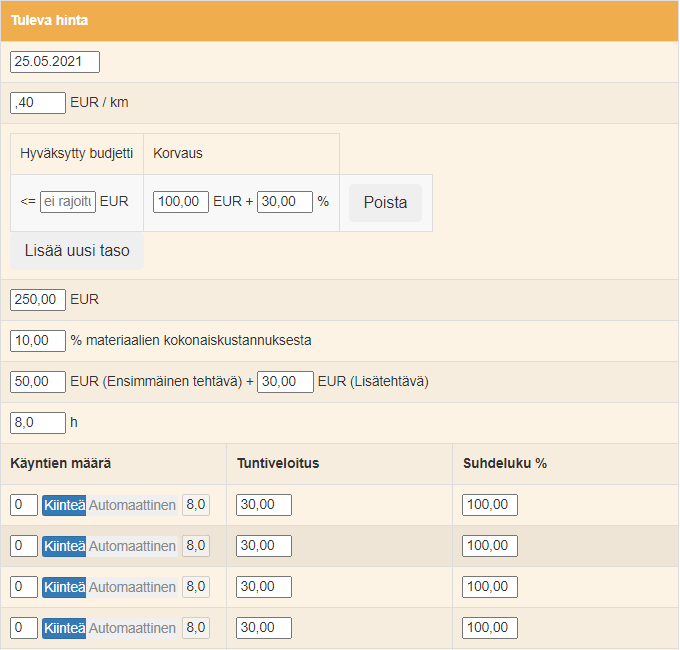Click the Lisätehtävä 30,00 EUR field

point(285,382)
